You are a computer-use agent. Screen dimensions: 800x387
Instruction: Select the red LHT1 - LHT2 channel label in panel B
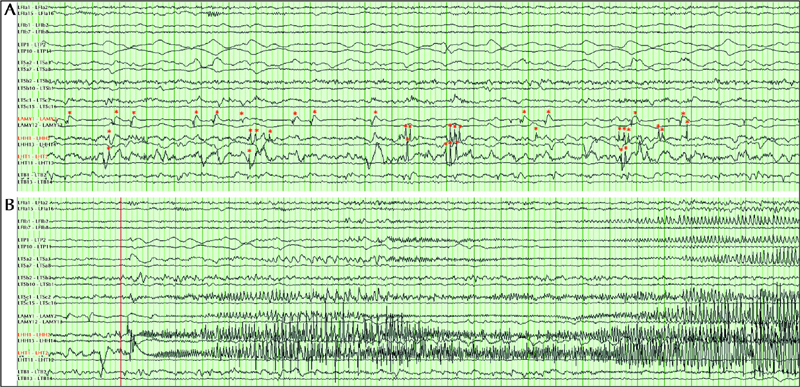[33, 353]
